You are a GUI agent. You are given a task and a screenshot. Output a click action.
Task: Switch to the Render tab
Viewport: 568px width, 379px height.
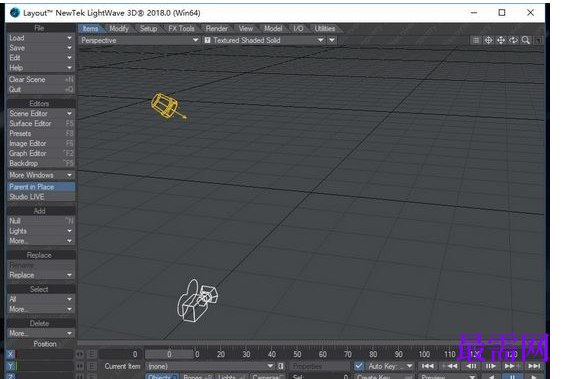[217, 29]
